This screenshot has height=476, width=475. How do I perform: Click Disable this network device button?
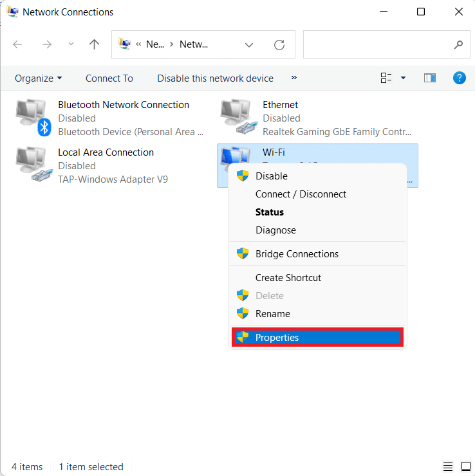pos(215,78)
